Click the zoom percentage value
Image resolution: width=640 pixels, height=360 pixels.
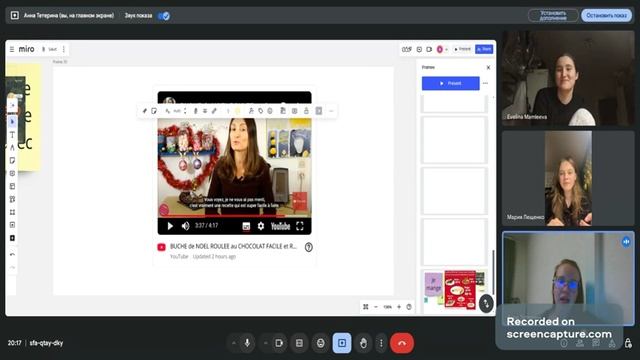[x=387, y=307]
